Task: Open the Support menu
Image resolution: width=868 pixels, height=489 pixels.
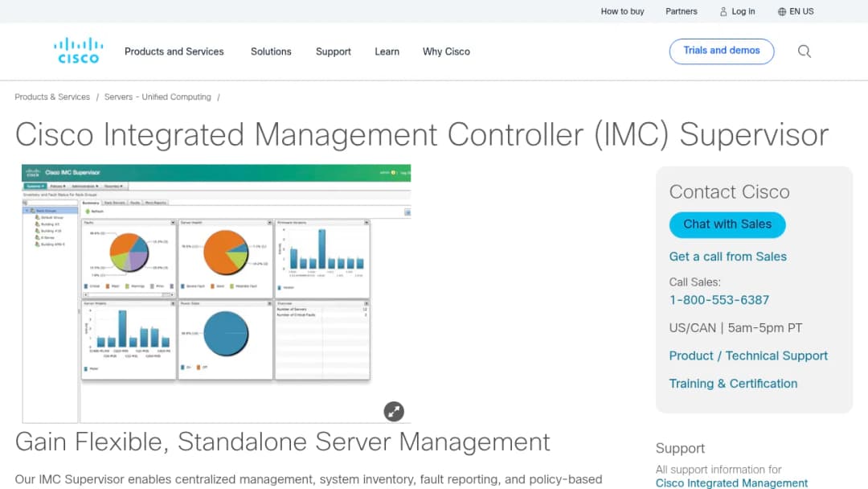Action: tap(334, 51)
